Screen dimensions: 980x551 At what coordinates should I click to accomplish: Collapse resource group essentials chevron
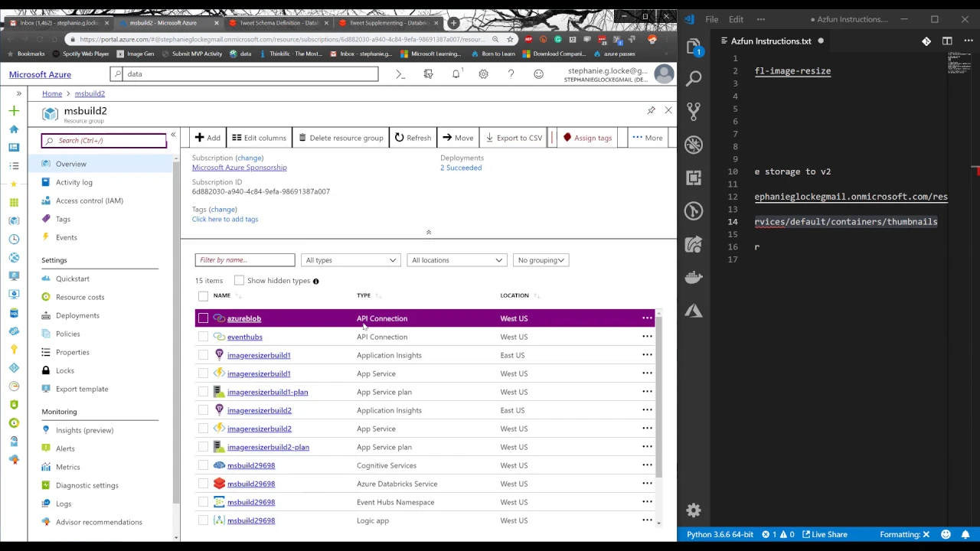click(x=429, y=232)
